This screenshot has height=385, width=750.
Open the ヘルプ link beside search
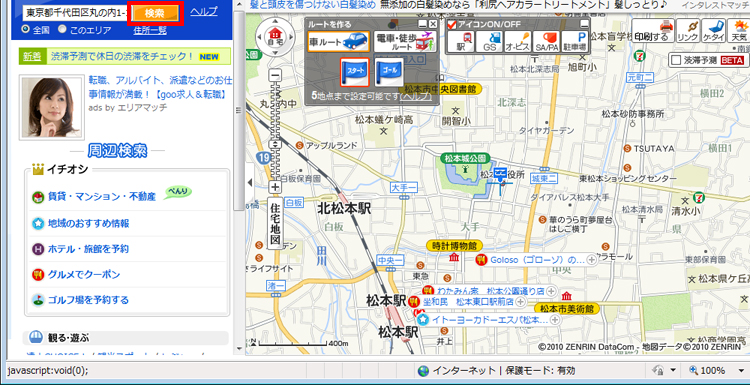click(x=203, y=11)
